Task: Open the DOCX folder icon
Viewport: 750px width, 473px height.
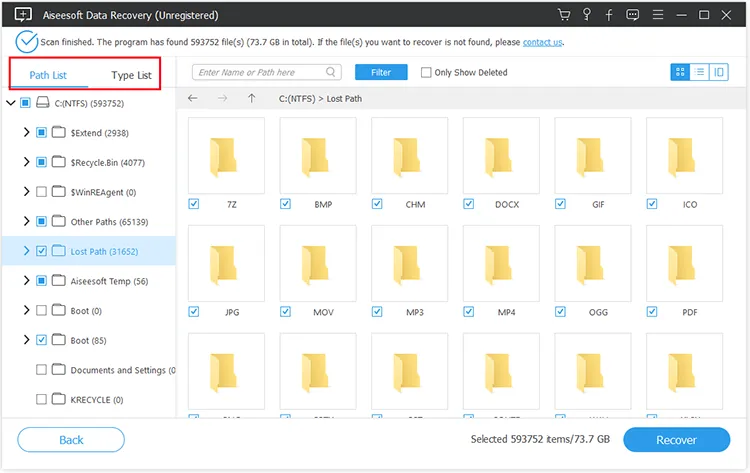Action: [x=501, y=155]
